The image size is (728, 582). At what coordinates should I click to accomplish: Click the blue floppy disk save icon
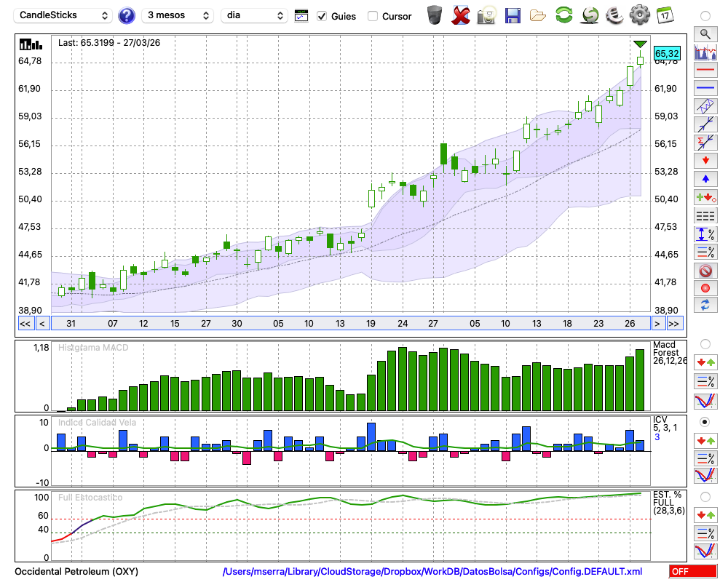[513, 15]
